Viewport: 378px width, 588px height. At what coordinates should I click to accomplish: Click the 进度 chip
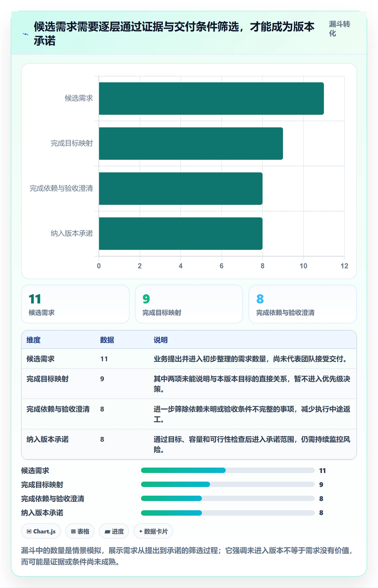114,531
